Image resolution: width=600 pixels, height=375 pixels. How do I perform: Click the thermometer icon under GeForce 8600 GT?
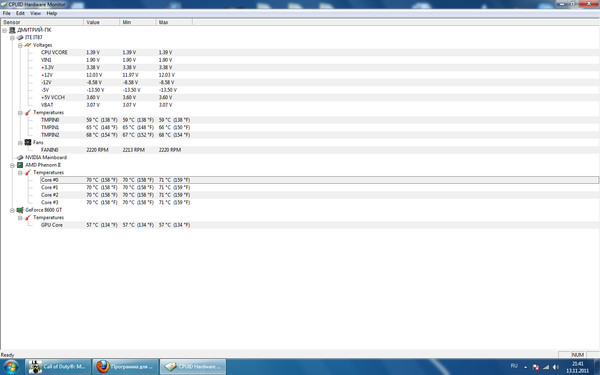[x=28, y=218]
